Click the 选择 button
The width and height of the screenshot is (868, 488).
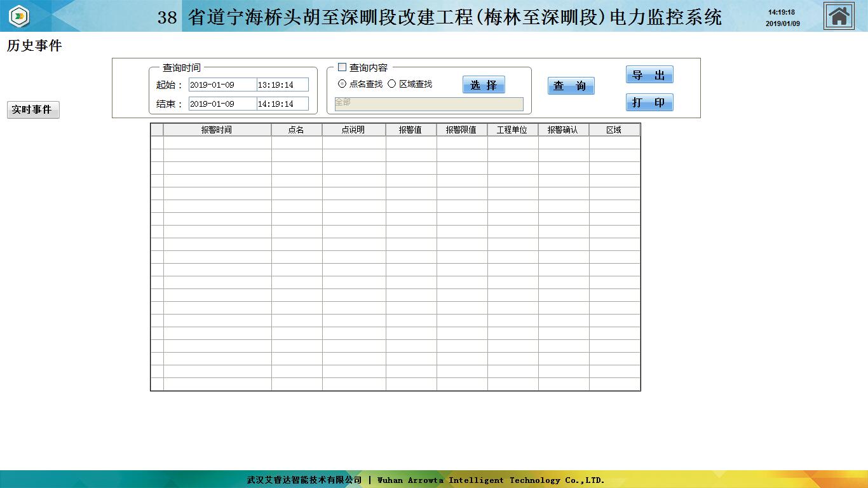click(484, 85)
